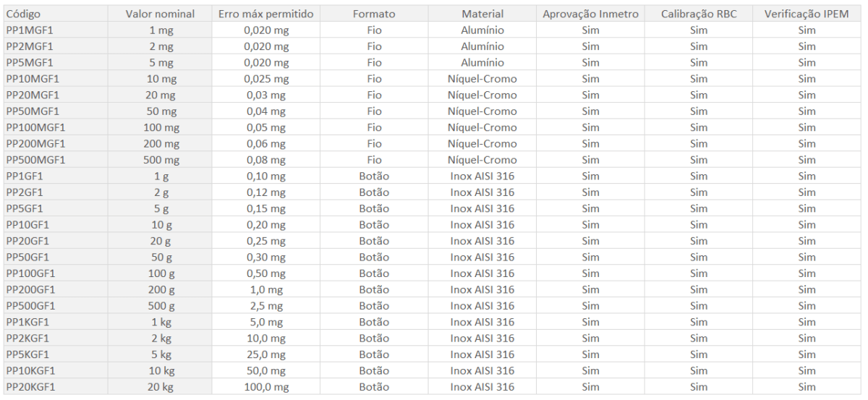Select Alumínio material in PP1MGF1 row
Image resolution: width=868 pixels, height=400 pixels.
point(482,30)
